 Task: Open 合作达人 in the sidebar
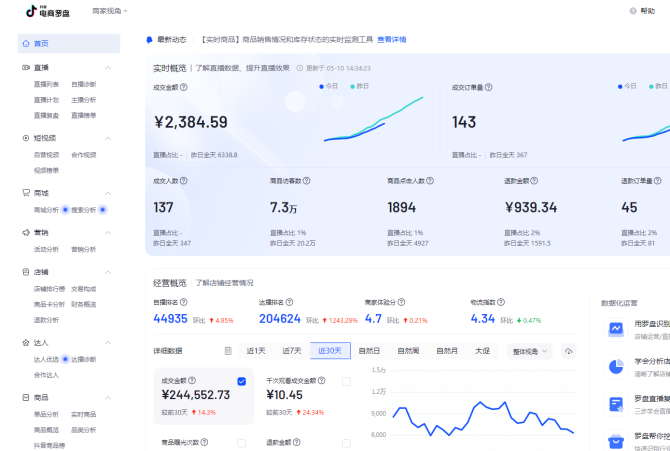coord(47,375)
